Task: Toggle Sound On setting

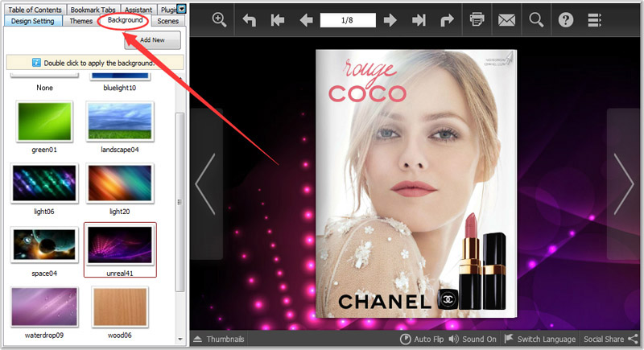Action: coord(473,340)
